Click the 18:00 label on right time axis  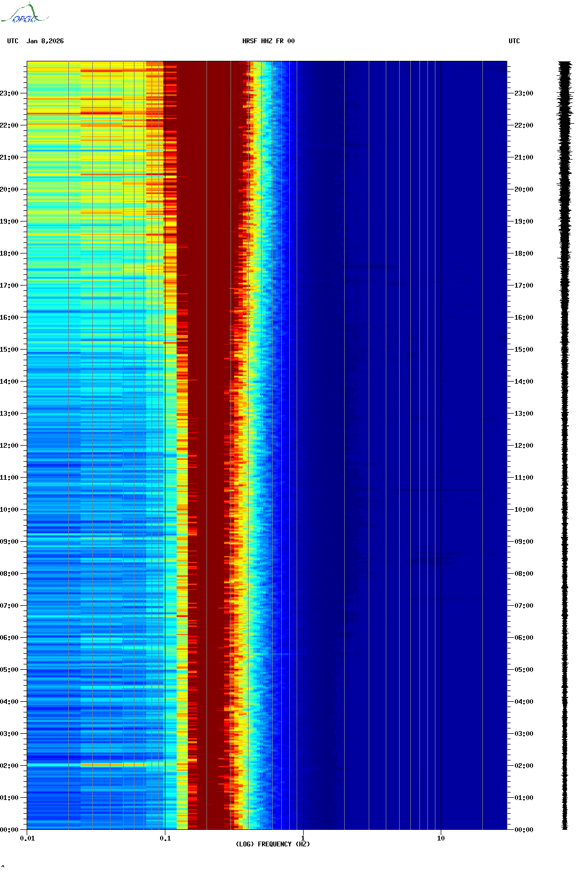point(523,253)
